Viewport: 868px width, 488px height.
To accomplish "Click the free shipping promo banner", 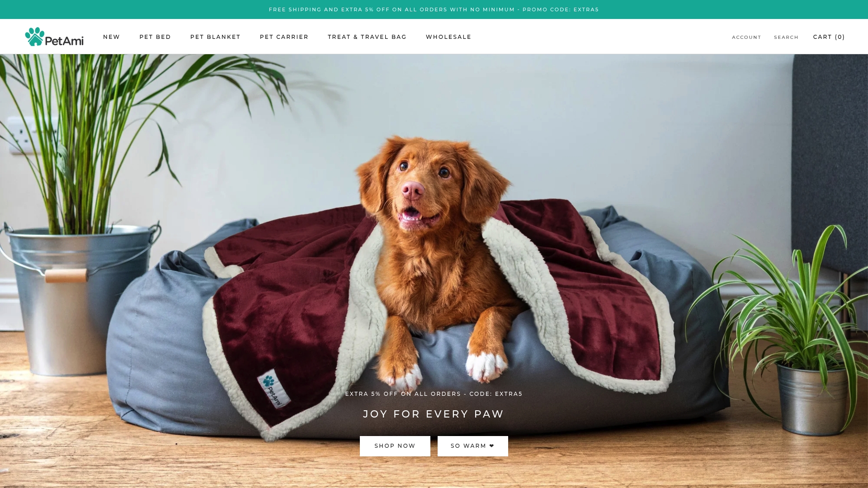I will pos(434,9).
